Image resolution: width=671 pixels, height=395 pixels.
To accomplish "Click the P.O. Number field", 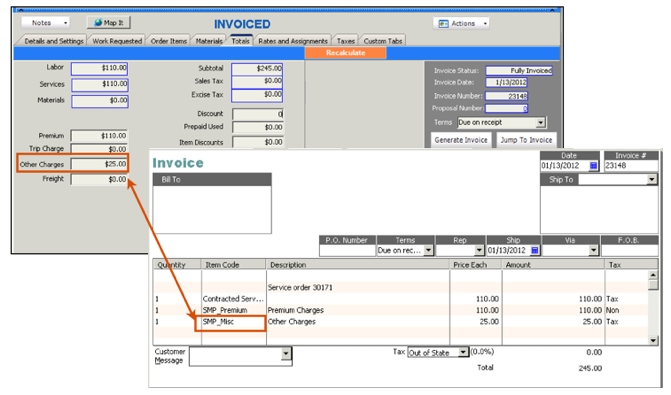I will click(x=347, y=250).
